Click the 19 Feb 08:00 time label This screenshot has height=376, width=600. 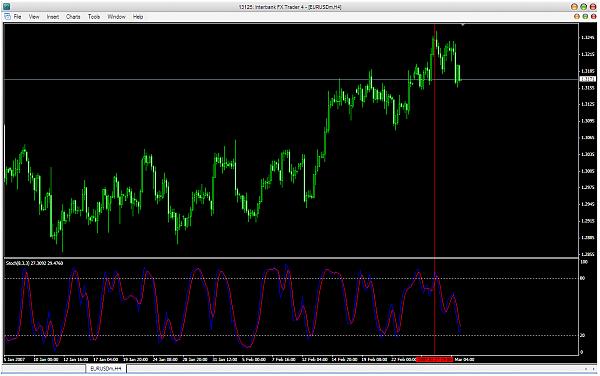pyautogui.click(x=374, y=360)
